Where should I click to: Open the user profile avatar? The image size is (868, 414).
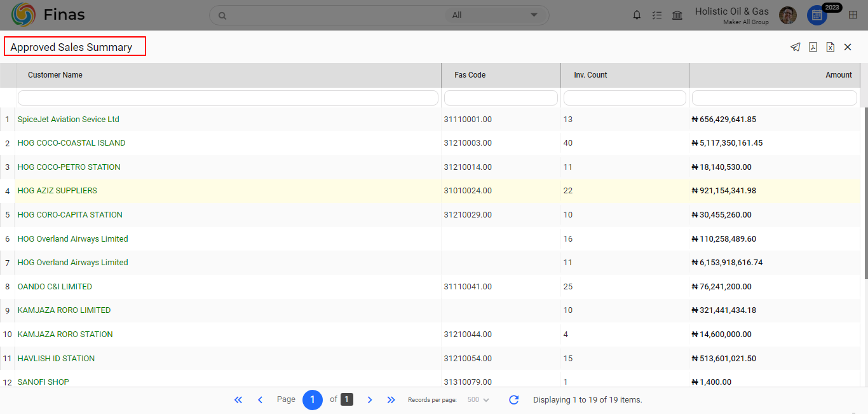[x=788, y=15]
